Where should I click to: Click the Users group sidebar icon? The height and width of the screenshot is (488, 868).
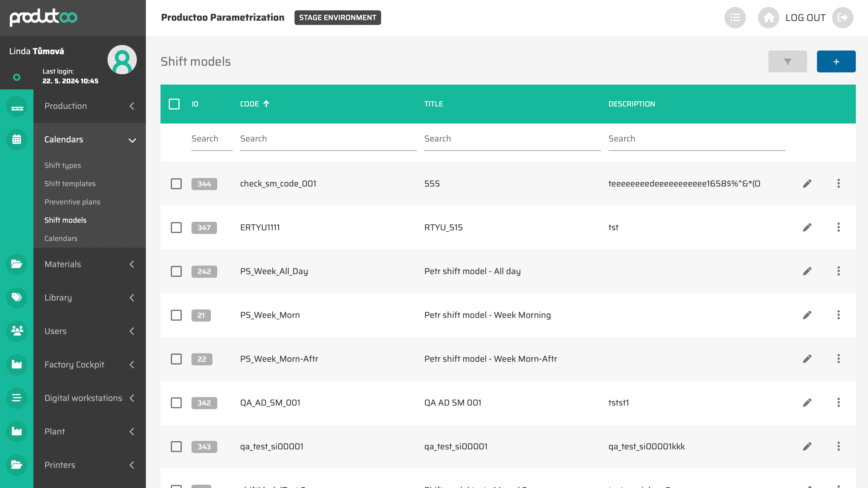click(x=16, y=331)
